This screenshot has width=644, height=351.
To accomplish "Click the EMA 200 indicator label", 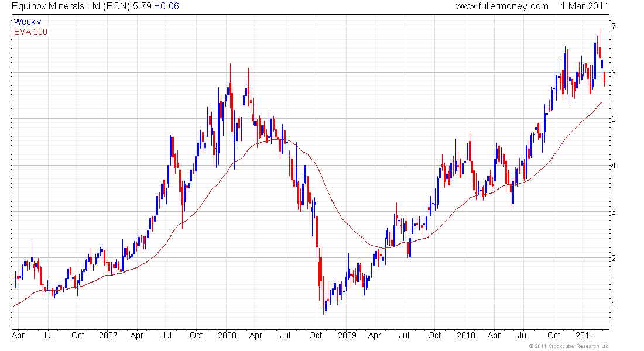I will pos(30,32).
